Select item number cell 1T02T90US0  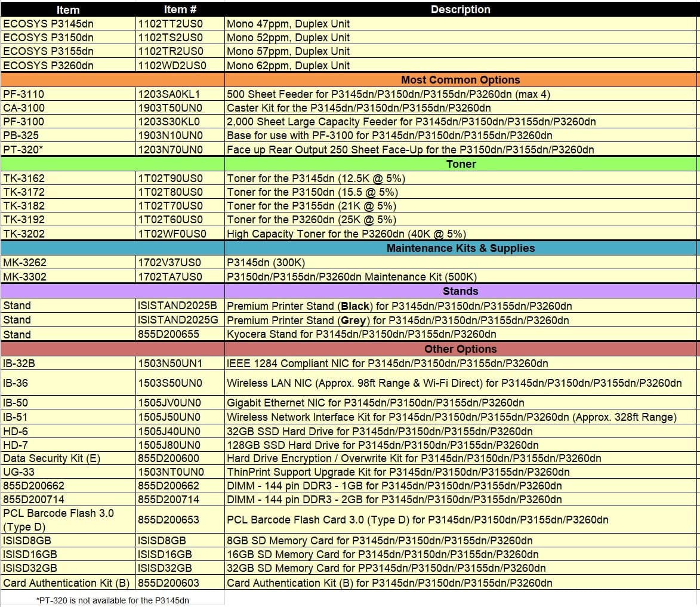180,178
